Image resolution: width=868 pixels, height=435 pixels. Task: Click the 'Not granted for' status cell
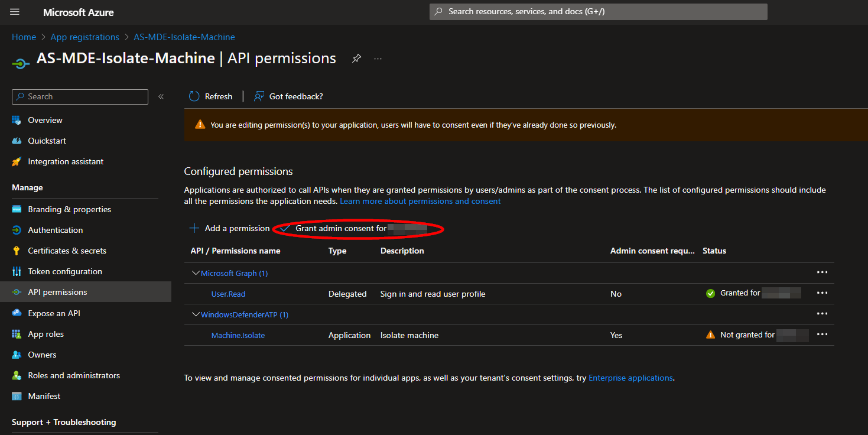pos(757,335)
